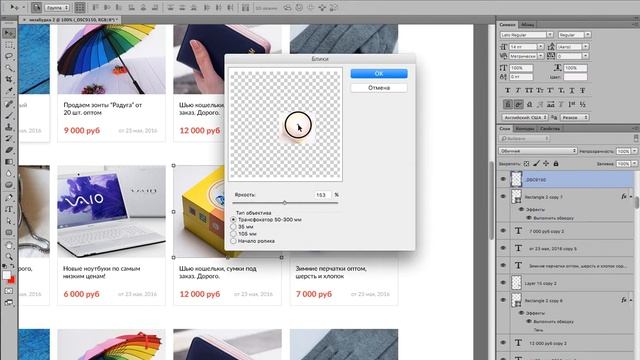This screenshot has width=640, height=360.
Task: Open the font style Regular dropdown
Action: point(588,35)
